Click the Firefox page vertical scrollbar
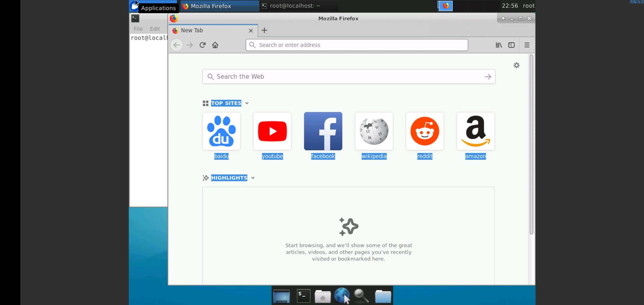The image size is (644, 305). pos(531,144)
